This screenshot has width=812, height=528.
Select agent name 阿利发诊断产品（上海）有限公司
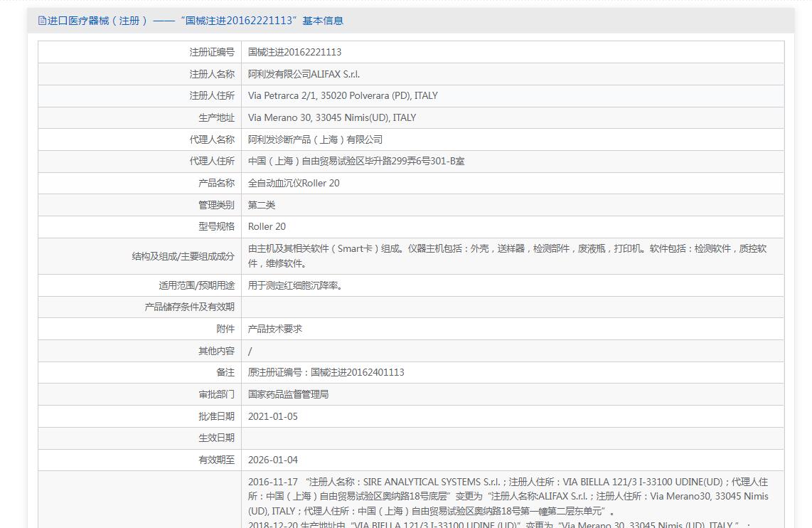pyautogui.click(x=315, y=139)
